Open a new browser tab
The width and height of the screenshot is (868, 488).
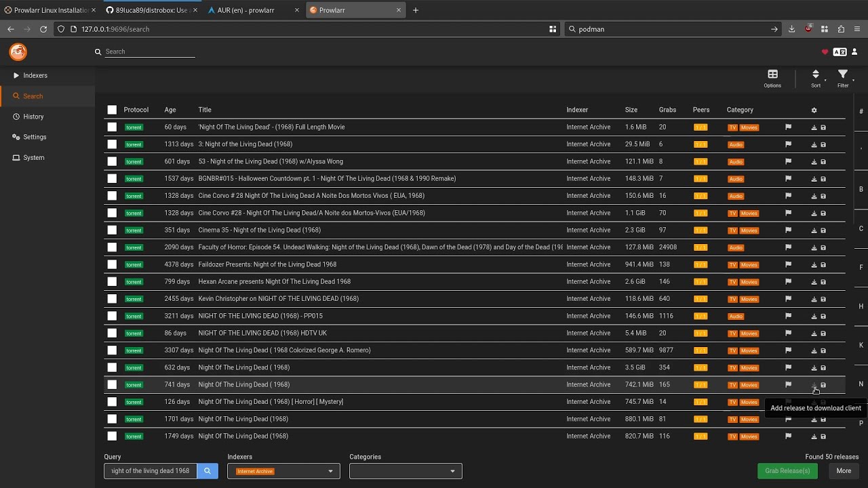click(x=416, y=10)
